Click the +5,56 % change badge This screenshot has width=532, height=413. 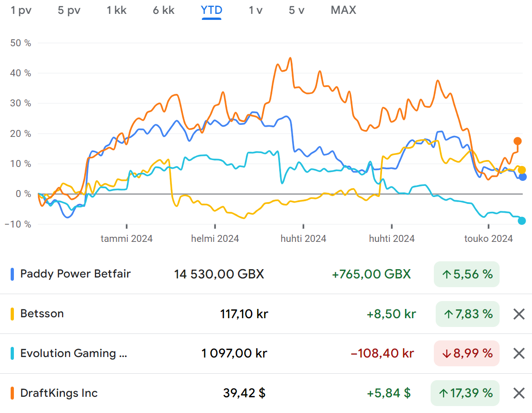[x=467, y=274]
